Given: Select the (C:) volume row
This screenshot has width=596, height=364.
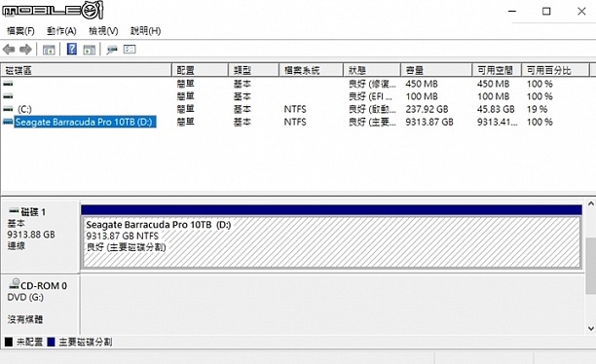Looking at the screenshot, I should coord(296,109).
